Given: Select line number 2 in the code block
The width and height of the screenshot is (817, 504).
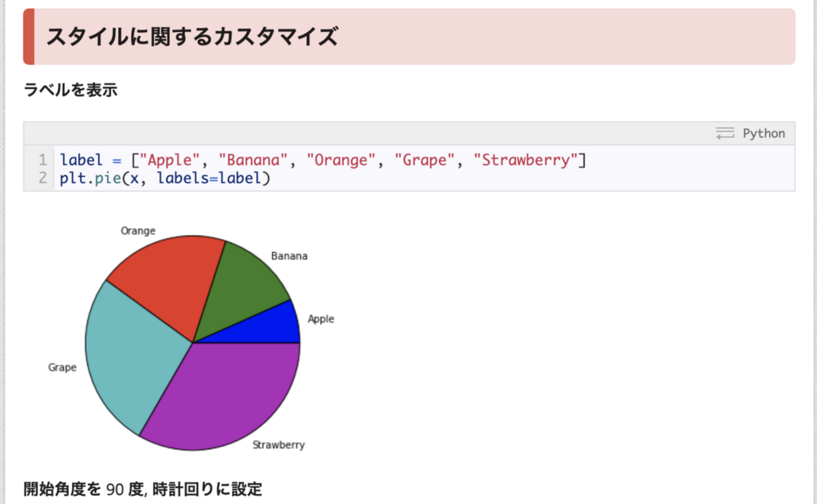Looking at the screenshot, I should coord(42,178).
